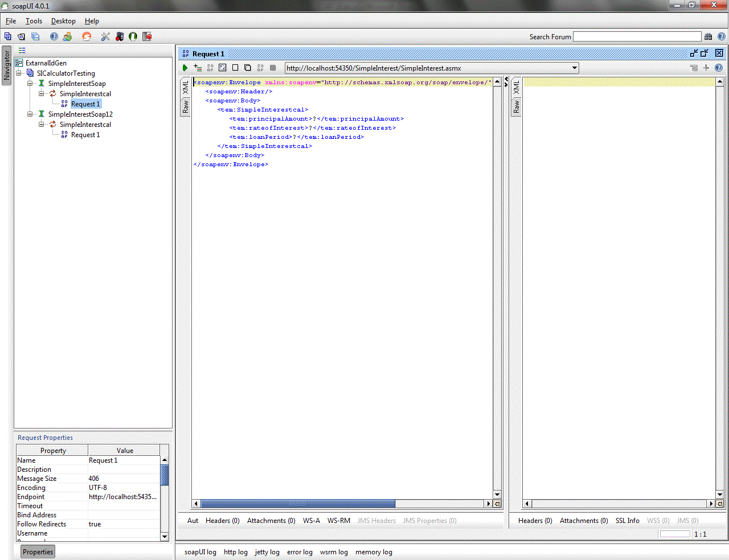Collapse the SimpleInterestSoap interface node
This screenshot has width=729, height=560.
pyautogui.click(x=30, y=84)
